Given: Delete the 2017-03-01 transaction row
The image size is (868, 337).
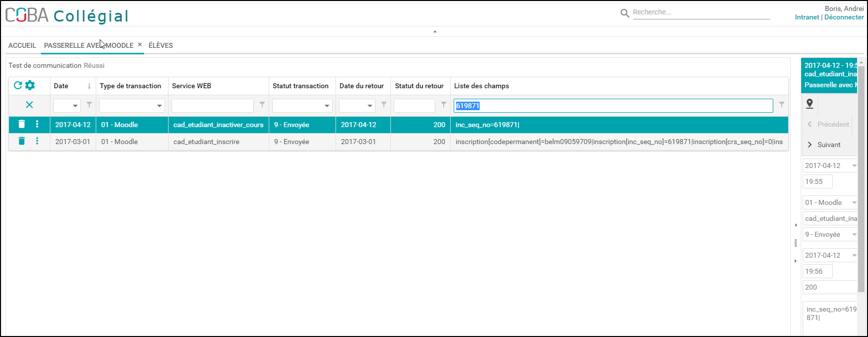Looking at the screenshot, I should click(21, 141).
